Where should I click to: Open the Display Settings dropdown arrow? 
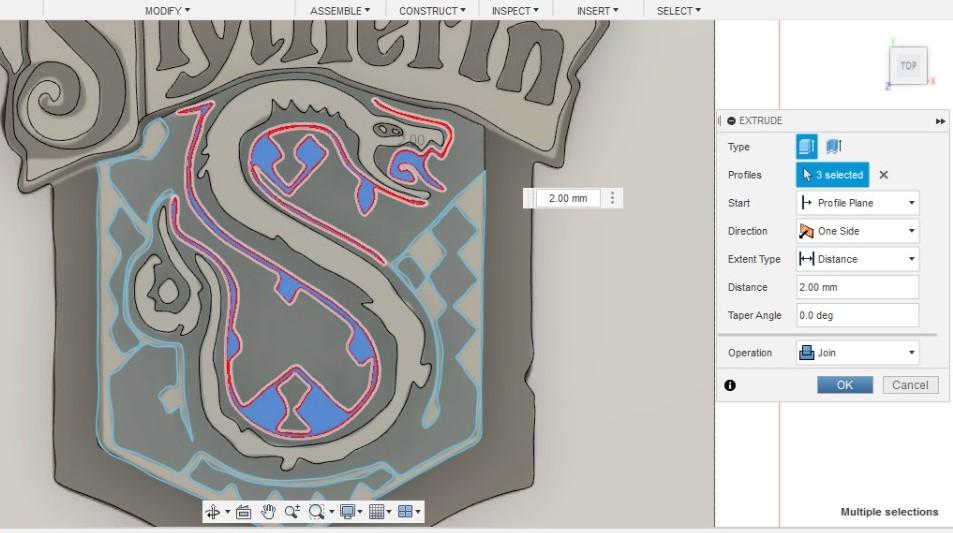coord(360,512)
